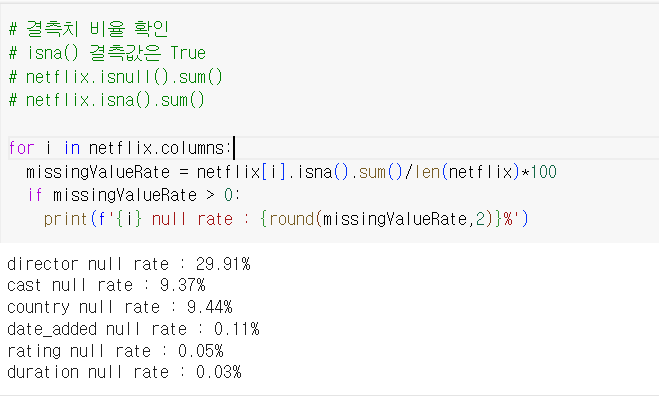659x396 pixels.
Task: Click output 'date_added null rate : 0.11%'
Action: (x=133, y=329)
